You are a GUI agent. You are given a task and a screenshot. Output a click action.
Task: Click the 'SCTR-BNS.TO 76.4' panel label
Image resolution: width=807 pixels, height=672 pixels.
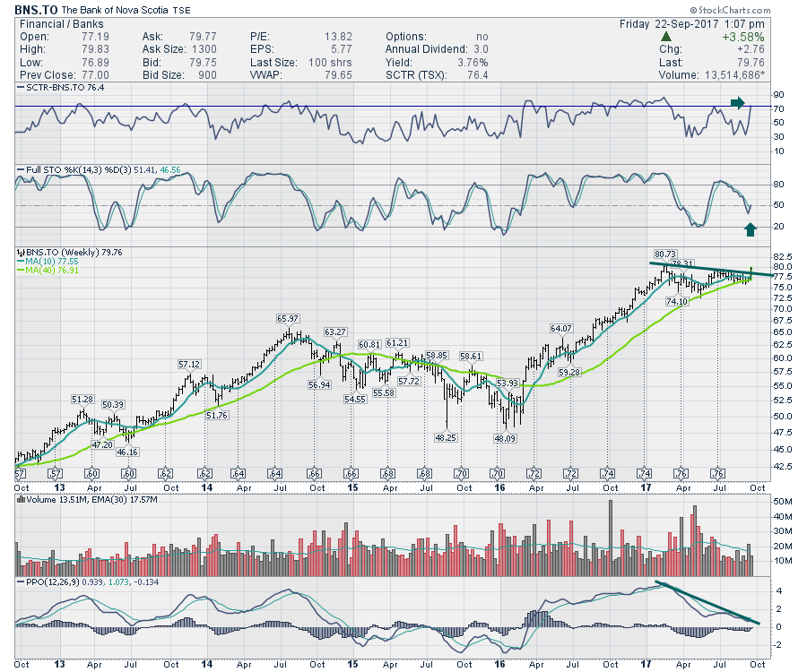pos(65,88)
